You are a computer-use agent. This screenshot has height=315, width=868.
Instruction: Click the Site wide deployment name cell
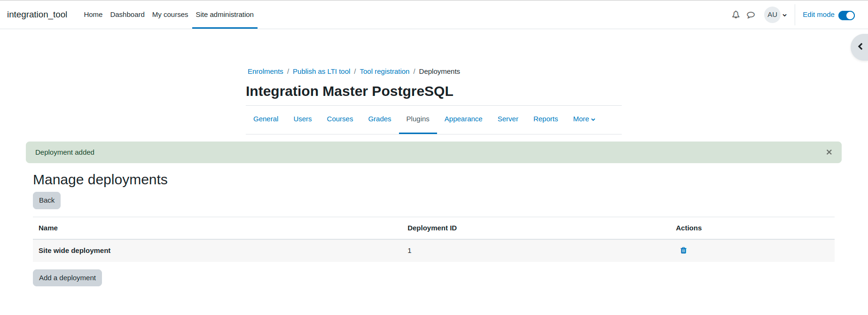coord(75,251)
